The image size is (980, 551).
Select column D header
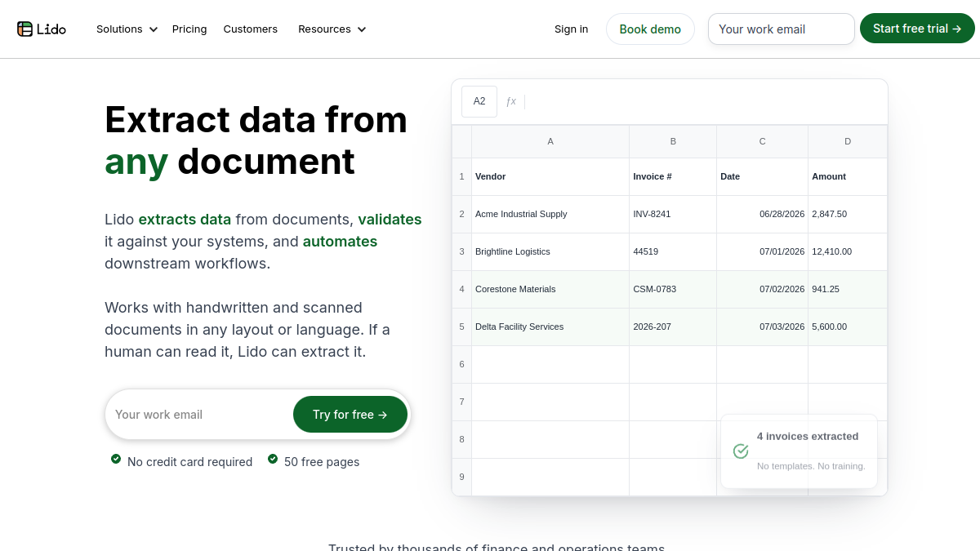(x=848, y=141)
